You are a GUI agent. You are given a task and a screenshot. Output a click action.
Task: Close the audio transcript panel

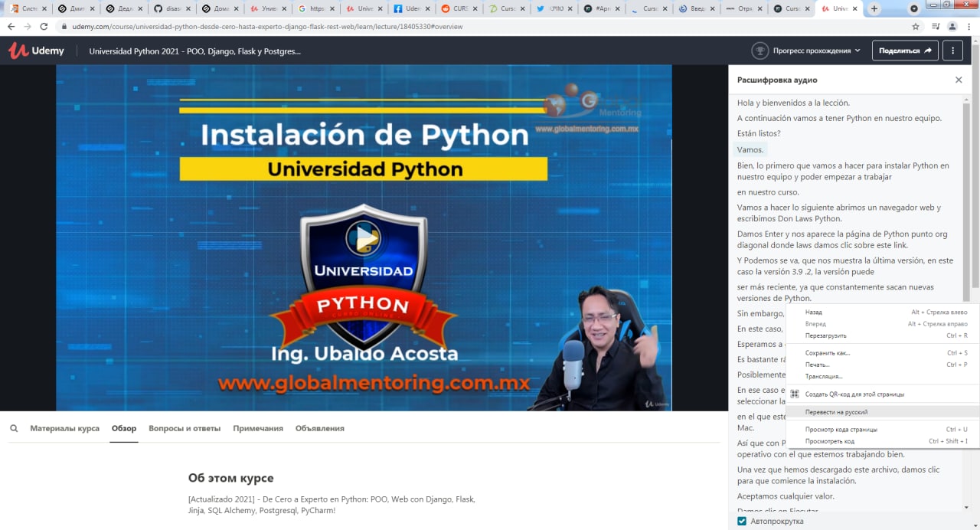coord(959,80)
